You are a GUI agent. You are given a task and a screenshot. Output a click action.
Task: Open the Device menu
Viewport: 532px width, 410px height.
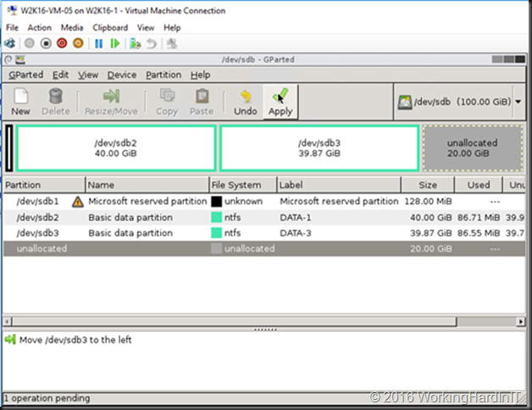(x=122, y=75)
